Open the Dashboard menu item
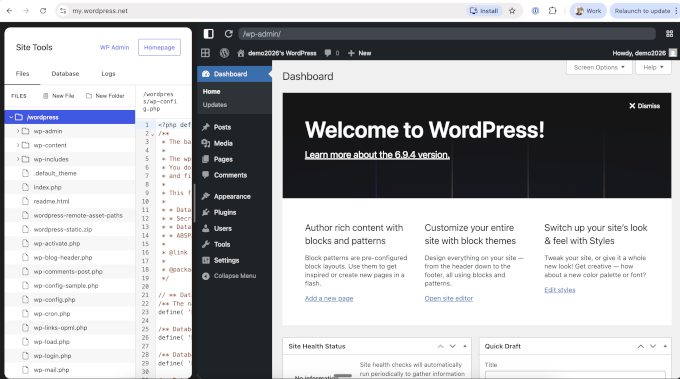 point(235,74)
